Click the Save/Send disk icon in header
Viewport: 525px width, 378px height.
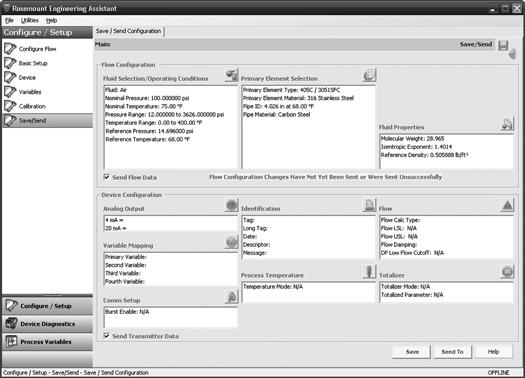(x=503, y=45)
